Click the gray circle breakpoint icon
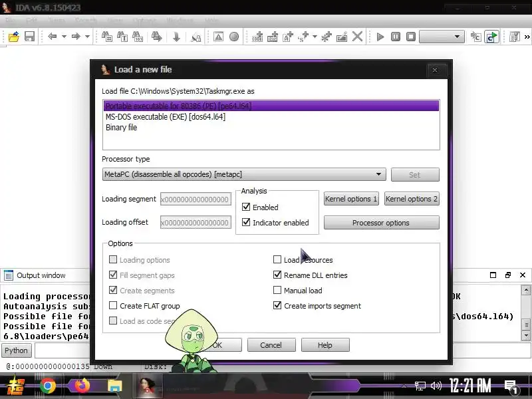The height and width of the screenshot is (399, 532). click(234, 37)
